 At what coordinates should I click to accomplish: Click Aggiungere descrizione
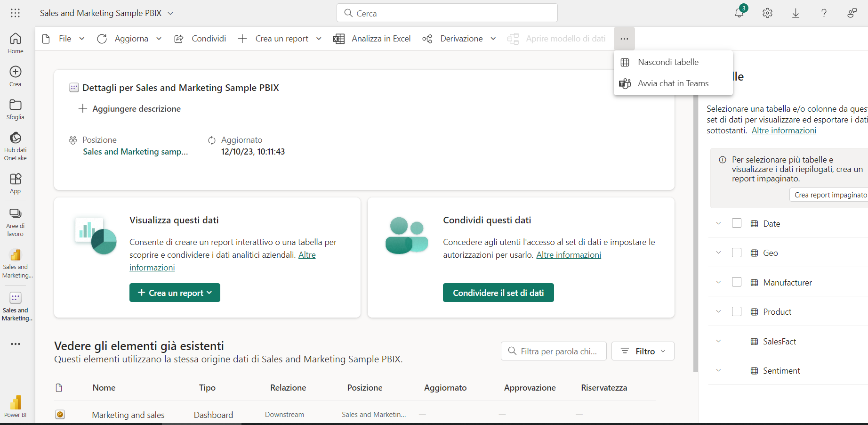[129, 109]
